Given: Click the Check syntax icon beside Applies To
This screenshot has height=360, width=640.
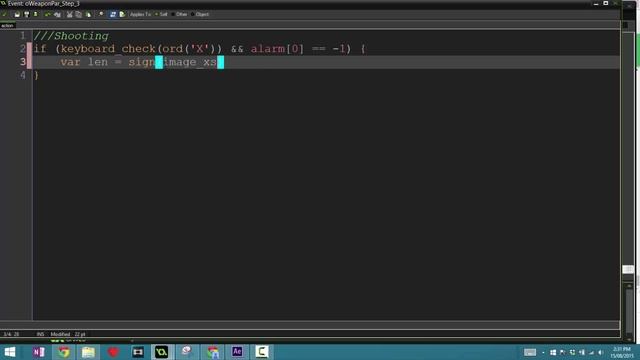Looking at the screenshot, I should pyautogui.click(x=122, y=14).
